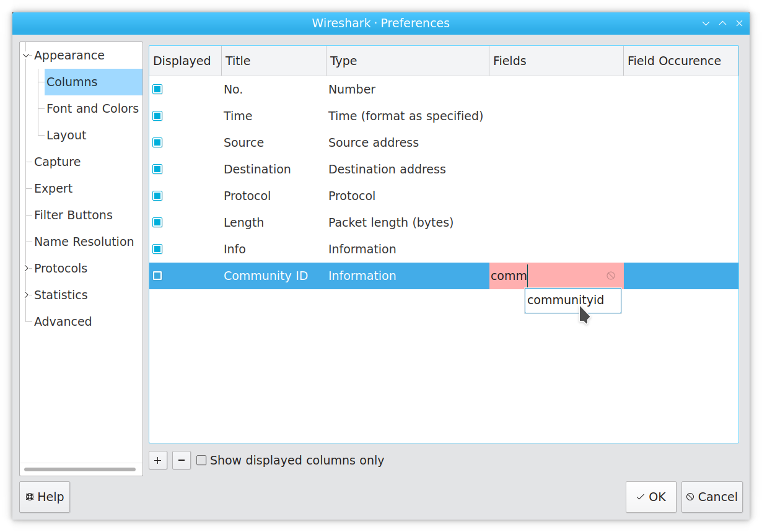The height and width of the screenshot is (532, 762).
Task: Toggle Displayed checkbox for Source column
Action: pos(157,142)
